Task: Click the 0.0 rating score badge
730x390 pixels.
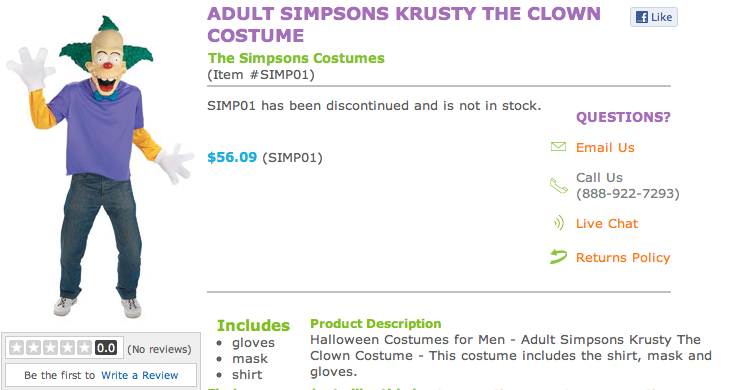Action: (x=106, y=348)
